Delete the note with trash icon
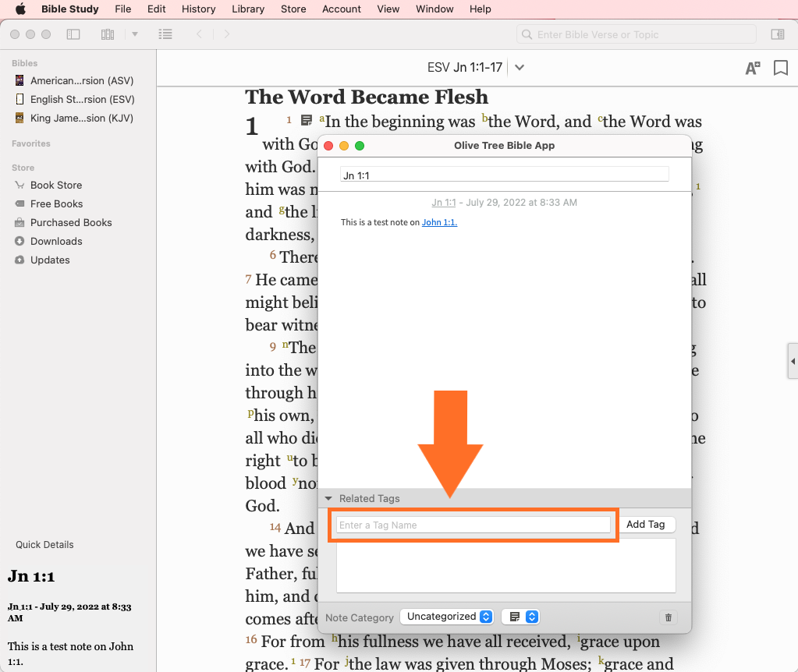The image size is (798, 672). pos(668,617)
